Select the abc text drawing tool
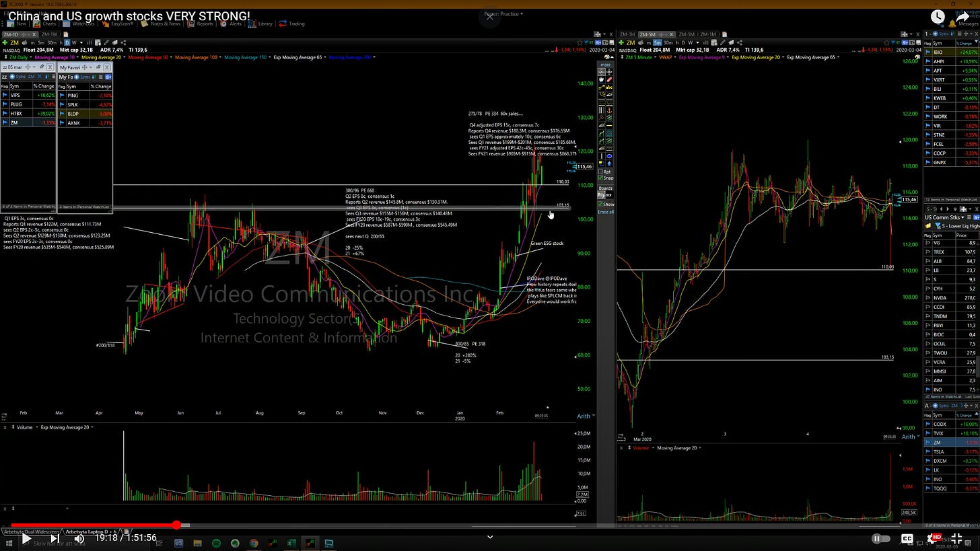Image resolution: width=980 pixels, height=551 pixels. [609, 87]
